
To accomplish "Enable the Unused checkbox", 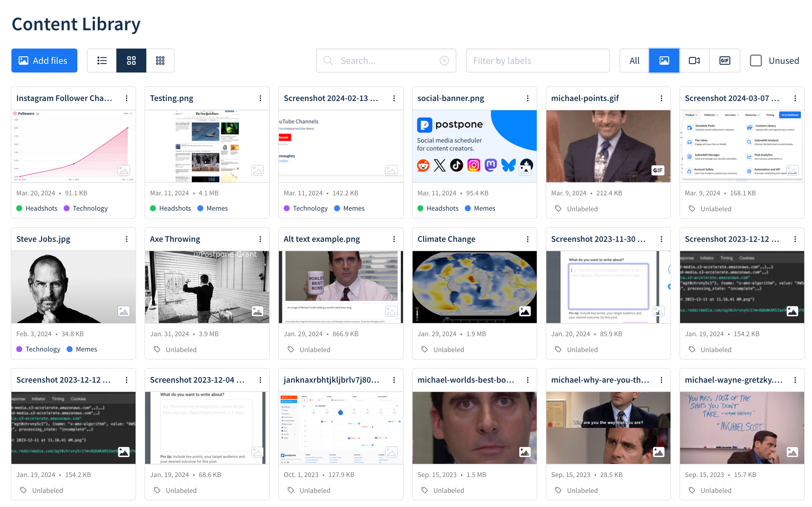I will click(x=756, y=60).
